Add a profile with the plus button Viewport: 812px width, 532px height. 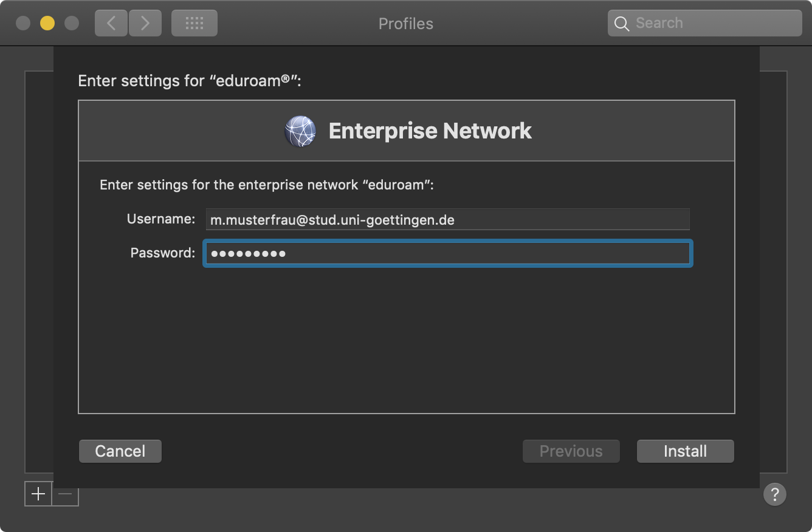point(38,494)
